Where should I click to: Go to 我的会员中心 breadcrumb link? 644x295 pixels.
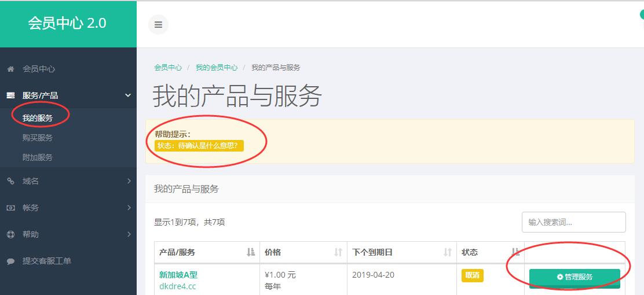[217, 68]
